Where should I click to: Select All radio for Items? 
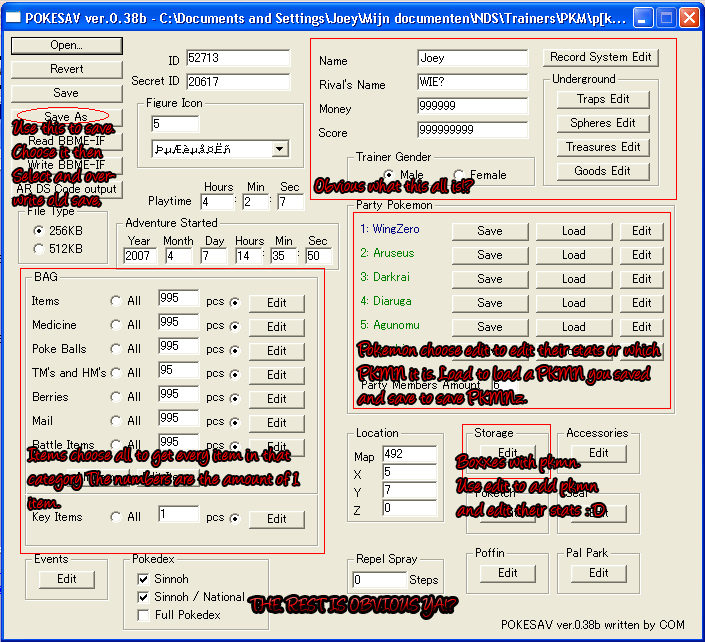coord(116,301)
